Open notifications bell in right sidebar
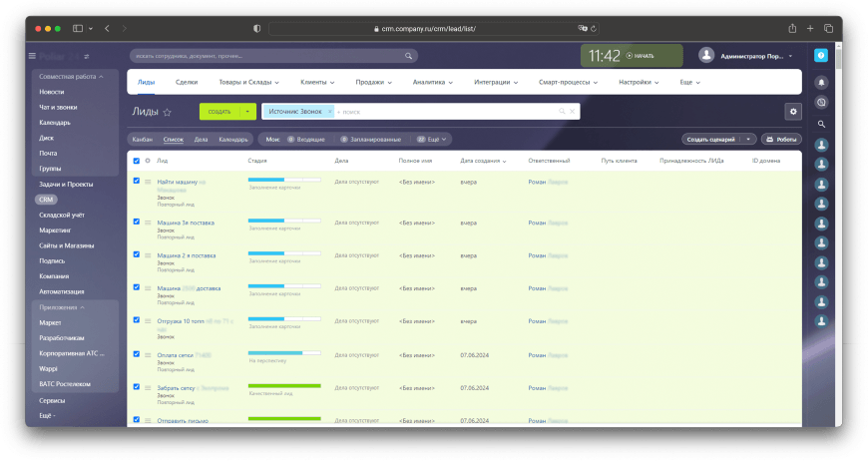Image resolution: width=868 pixels, height=461 pixels. [821, 82]
